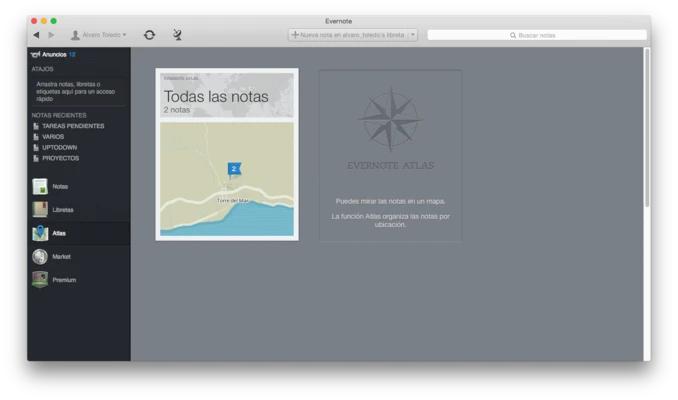Open recent note TAREAS PENDIENTES
Screen dimensions: 678x400
[x=73, y=126]
